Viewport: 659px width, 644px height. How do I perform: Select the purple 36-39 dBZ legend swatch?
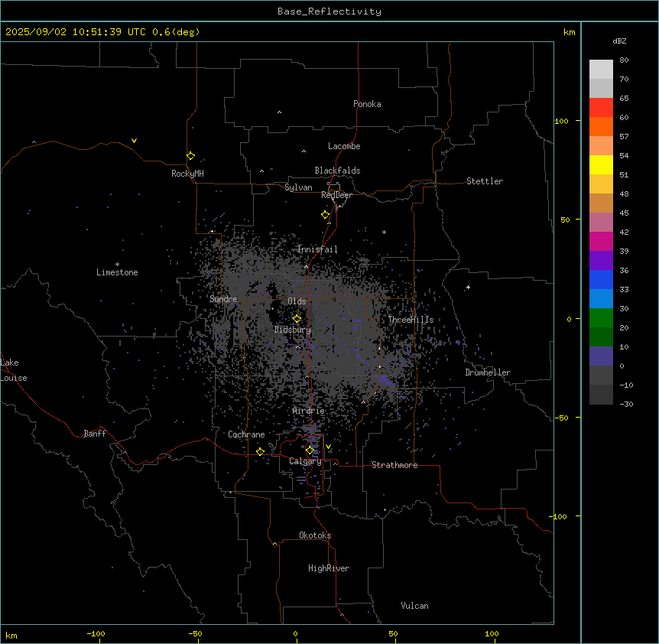pos(601,261)
